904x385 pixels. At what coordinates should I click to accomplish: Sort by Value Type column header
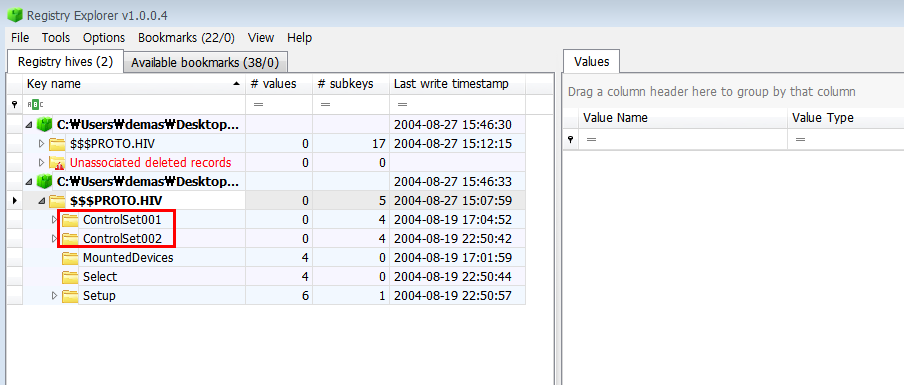click(x=845, y=118)
